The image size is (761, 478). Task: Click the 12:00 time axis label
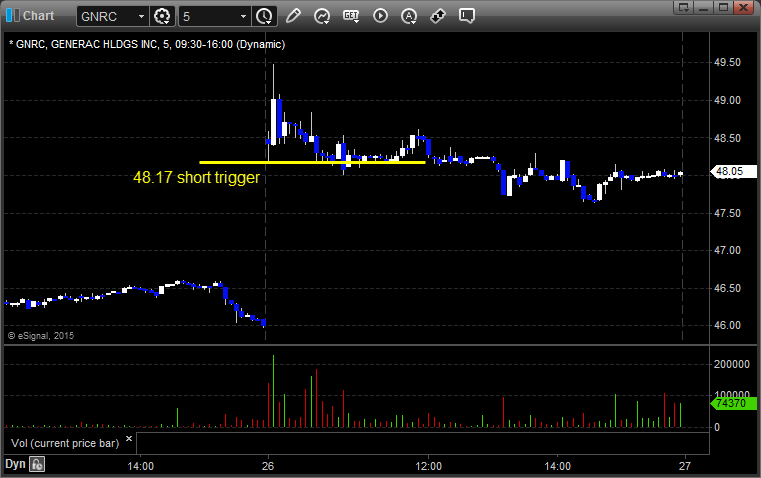[x=429, y=466]
